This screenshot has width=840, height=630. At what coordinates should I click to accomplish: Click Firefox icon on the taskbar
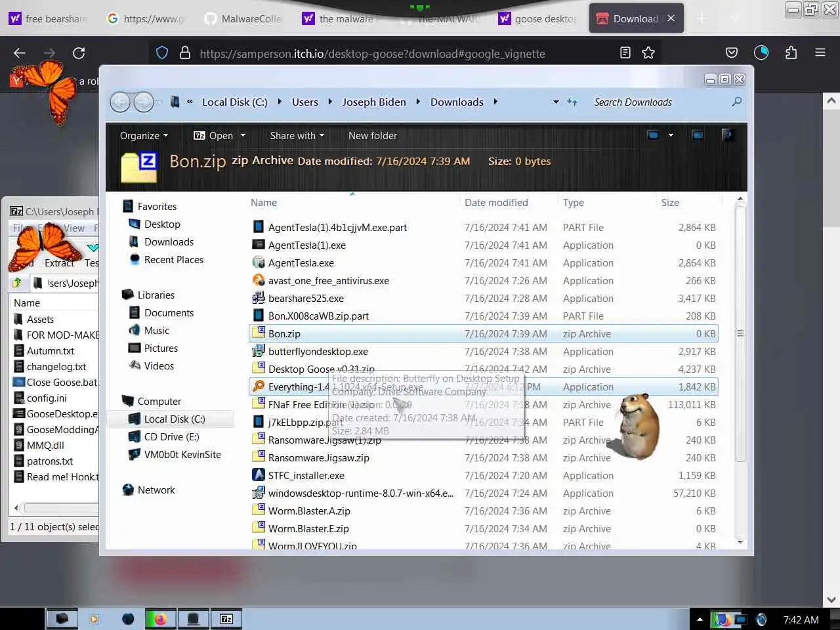pos(160,619)
